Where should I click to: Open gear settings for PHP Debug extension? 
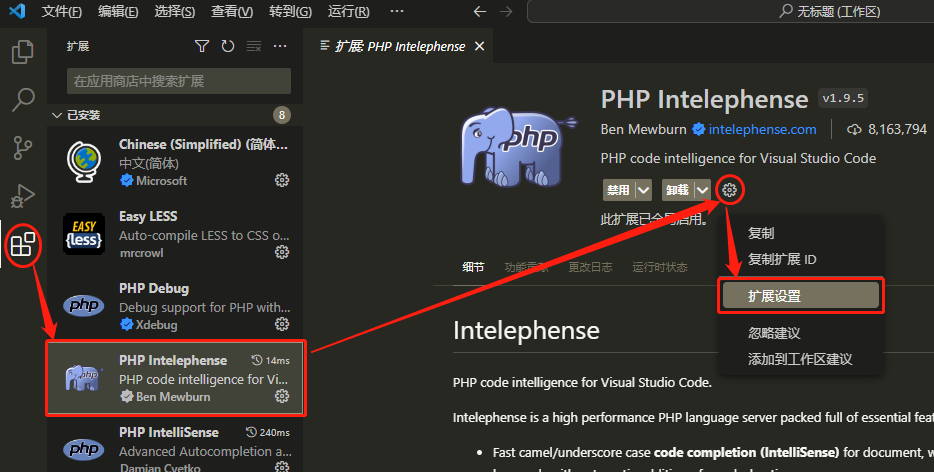pos(282,324)
